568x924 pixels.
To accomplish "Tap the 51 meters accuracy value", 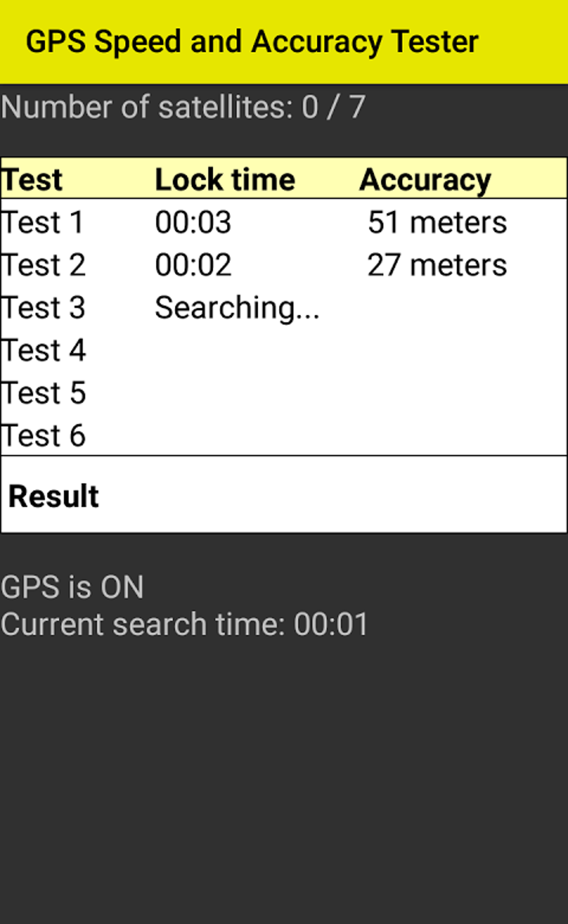I will point(437,222).
